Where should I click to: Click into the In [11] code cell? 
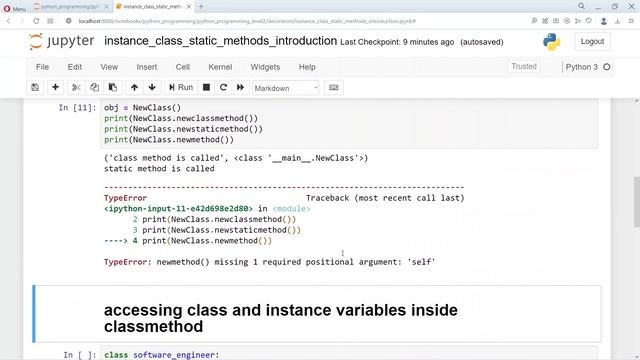349,124
